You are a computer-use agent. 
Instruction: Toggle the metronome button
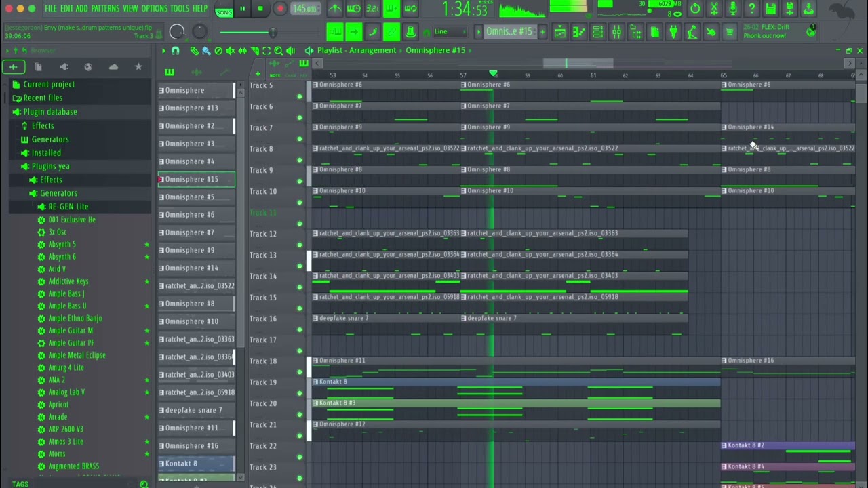coord(335,9)
